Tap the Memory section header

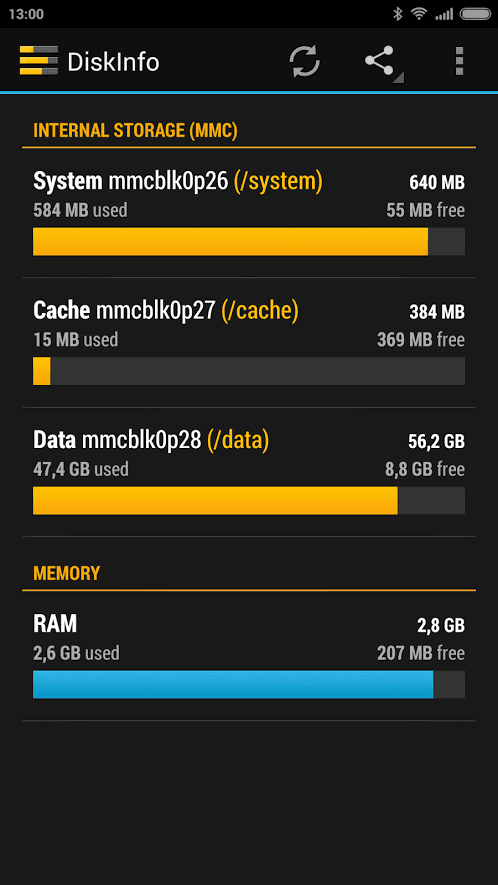click(67, 573)
